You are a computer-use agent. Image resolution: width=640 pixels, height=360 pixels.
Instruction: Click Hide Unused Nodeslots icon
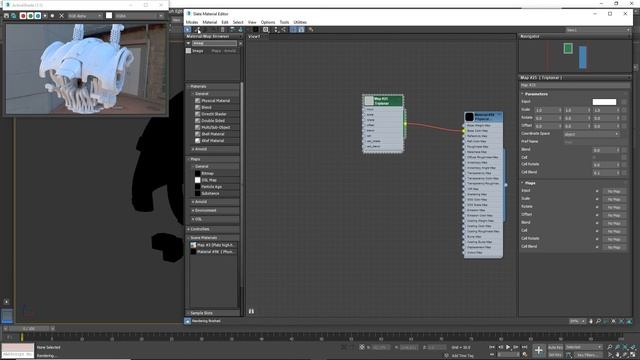[240, 30]
